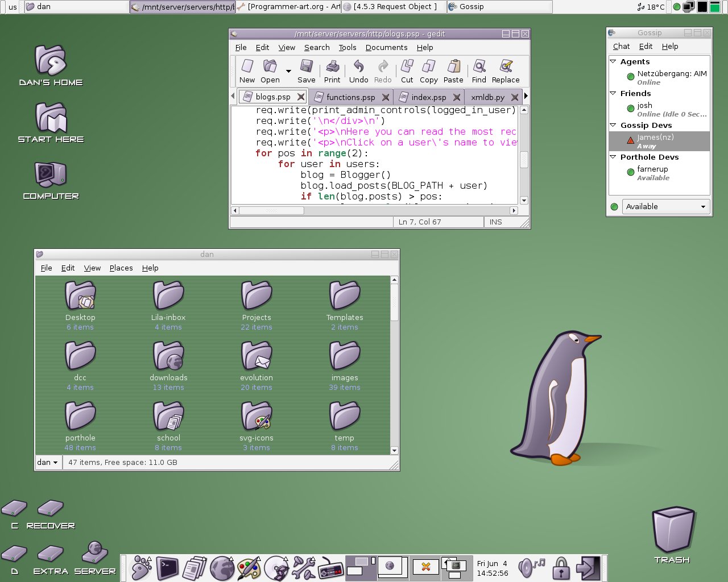Collapse the Gossip Devs group

pyautogui.click(x=613, y=125)
